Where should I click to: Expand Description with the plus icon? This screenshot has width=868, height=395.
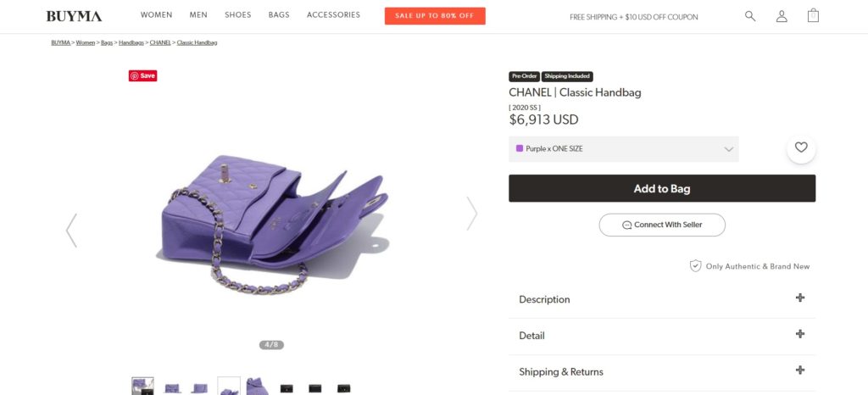pos(799,298)
